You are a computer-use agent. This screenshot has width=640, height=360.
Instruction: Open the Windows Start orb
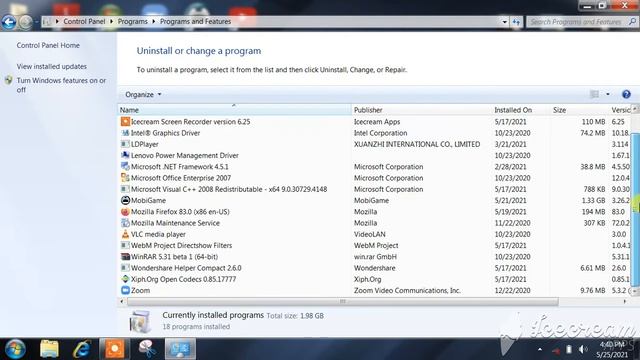15,349
